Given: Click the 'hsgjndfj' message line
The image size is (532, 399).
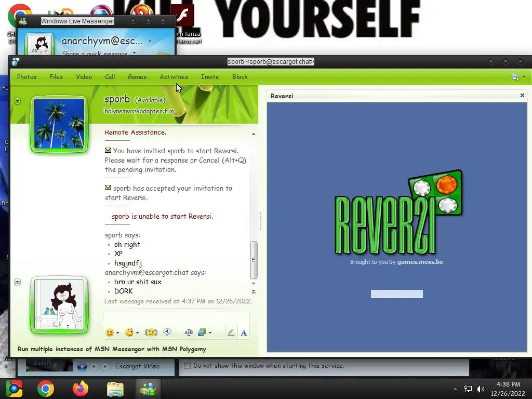Looking at the screenshot, I should click(128, 263).
